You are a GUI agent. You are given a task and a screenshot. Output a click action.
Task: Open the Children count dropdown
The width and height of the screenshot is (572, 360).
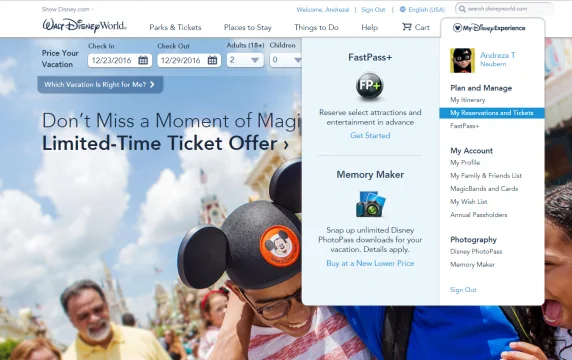[286, 60]
